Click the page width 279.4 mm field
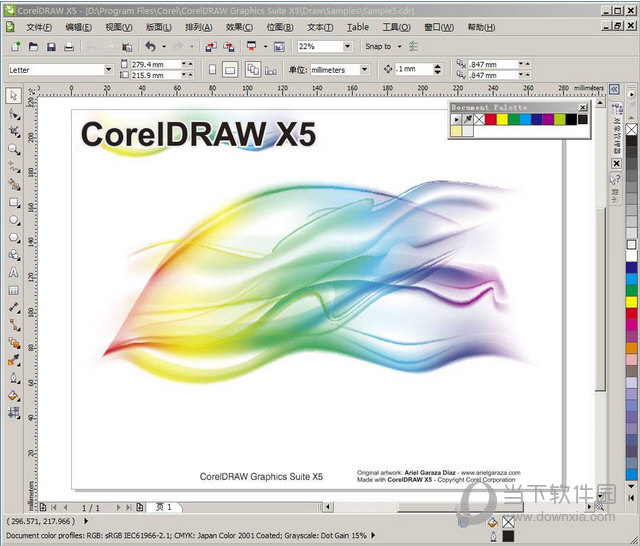Screen dimensions: 640x546 pos(156,64)
